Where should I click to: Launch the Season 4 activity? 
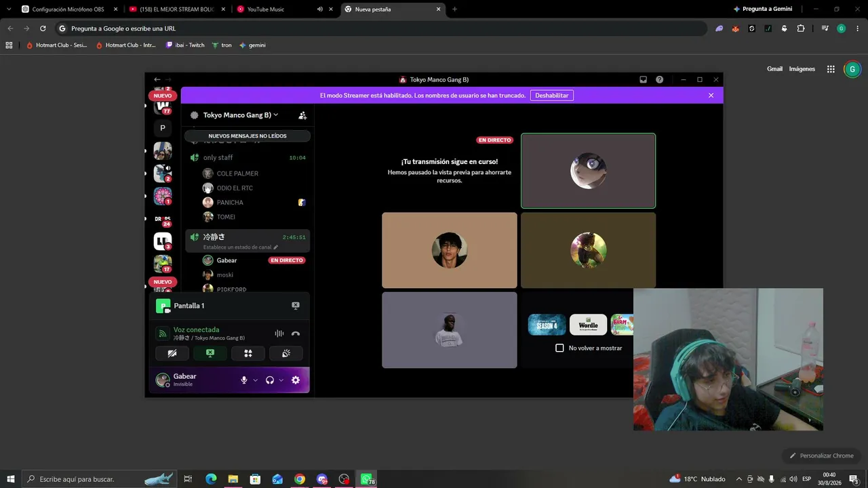pyautogui.click(x=547, y=325)
